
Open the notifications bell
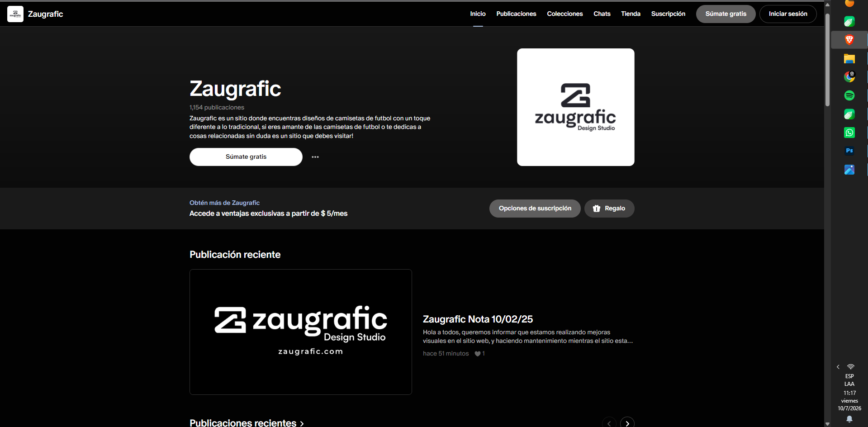pyautogui.click(x=849, y=419)
